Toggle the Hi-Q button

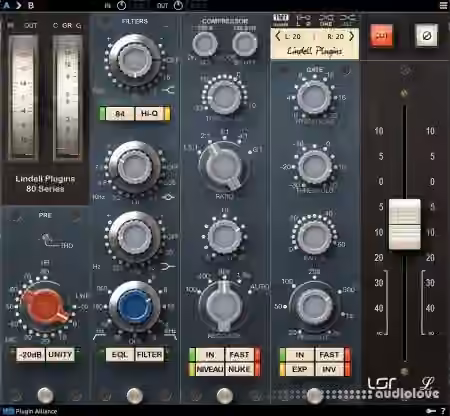click(x=149, y=114)
